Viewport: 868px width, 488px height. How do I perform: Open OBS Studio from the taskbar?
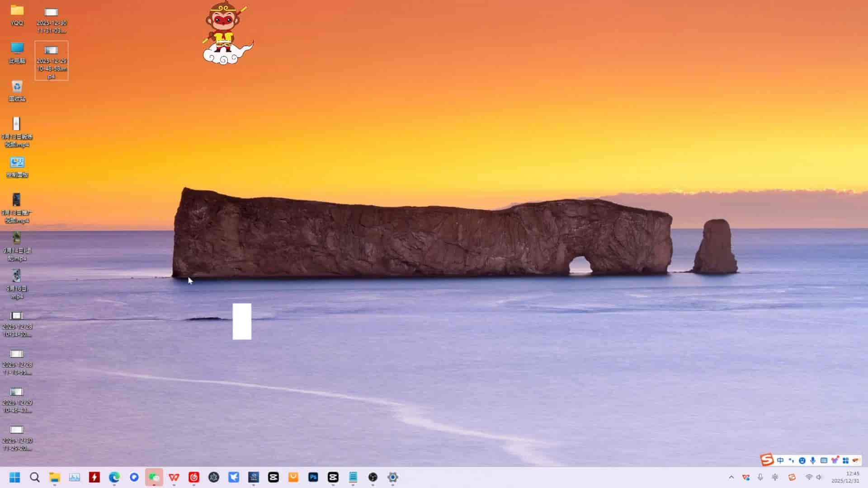373,477
